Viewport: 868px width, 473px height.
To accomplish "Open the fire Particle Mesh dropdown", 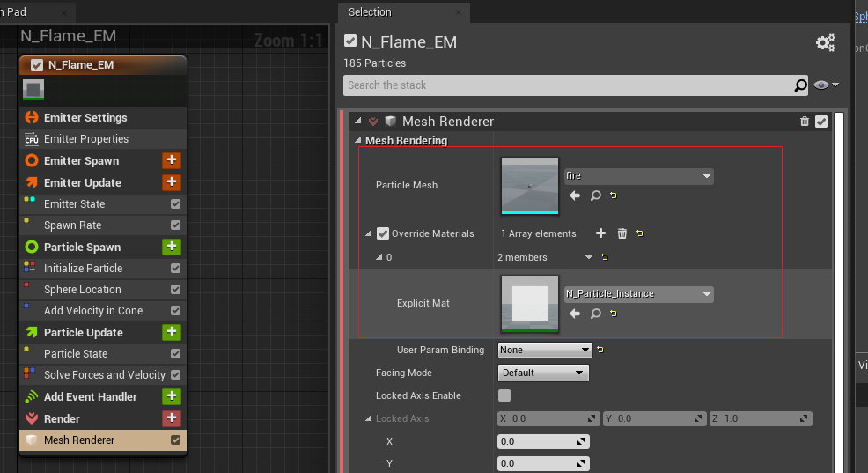I will coord(638,176).
